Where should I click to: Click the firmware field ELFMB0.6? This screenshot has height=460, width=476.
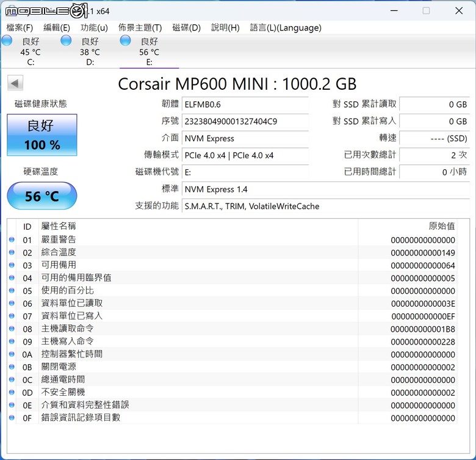pos(245,104)
